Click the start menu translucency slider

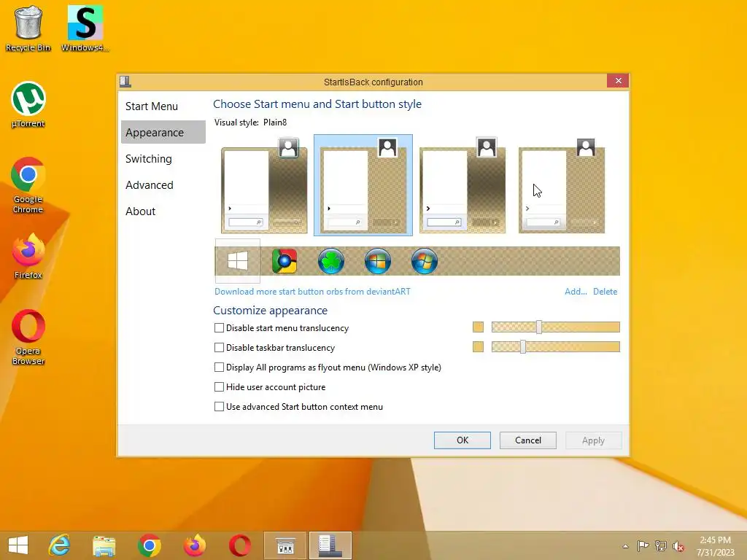(x=555, y=327)
